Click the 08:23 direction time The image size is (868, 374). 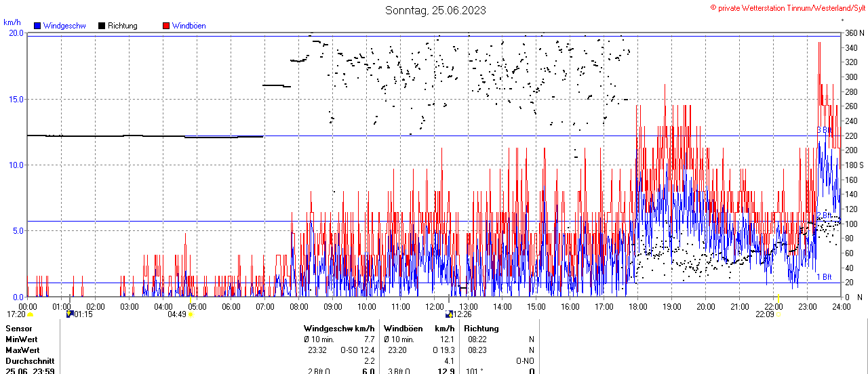(477, 350)
